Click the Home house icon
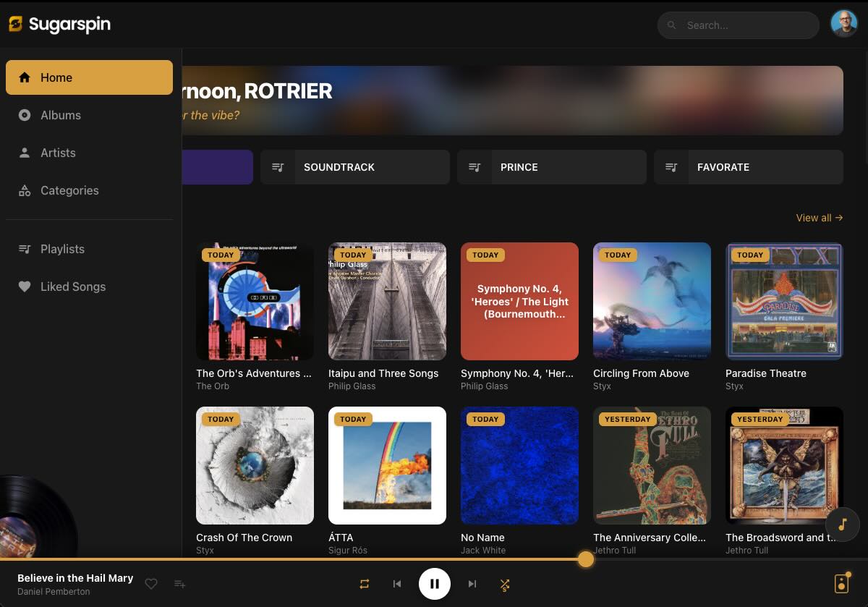This screenshot has width=868, height=607. point(25,77)
